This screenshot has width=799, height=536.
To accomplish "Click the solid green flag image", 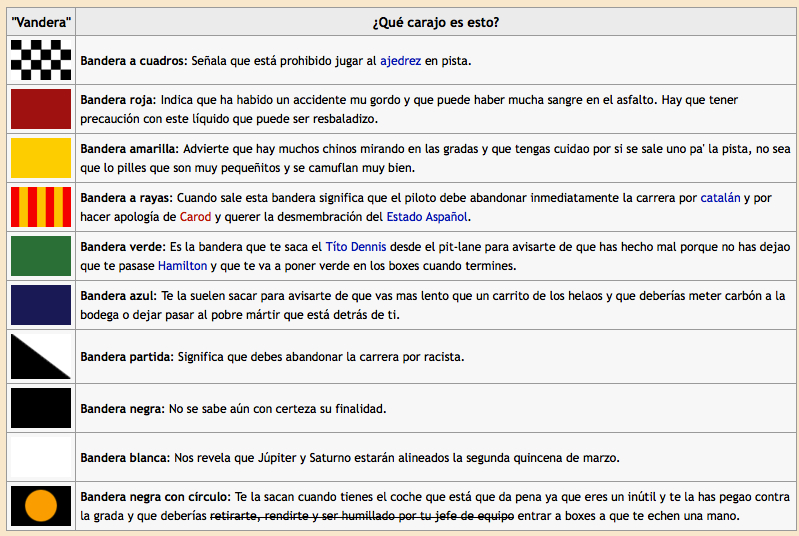I will click(x=40, y=256).
